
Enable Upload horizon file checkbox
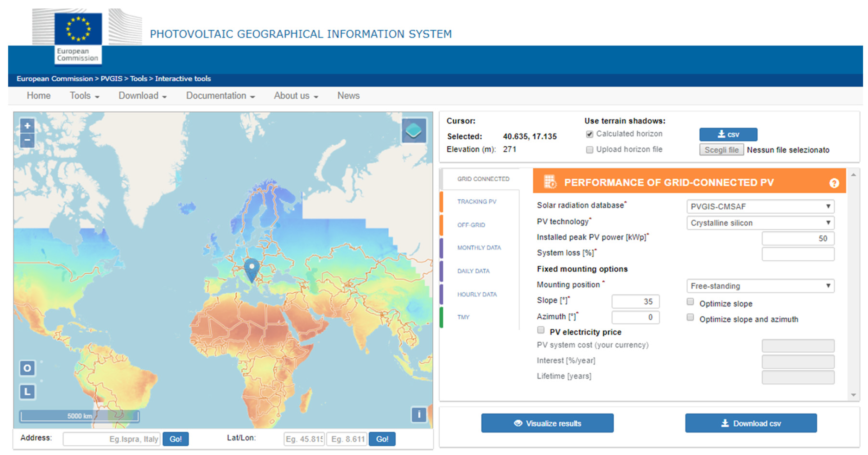[589, 150]
